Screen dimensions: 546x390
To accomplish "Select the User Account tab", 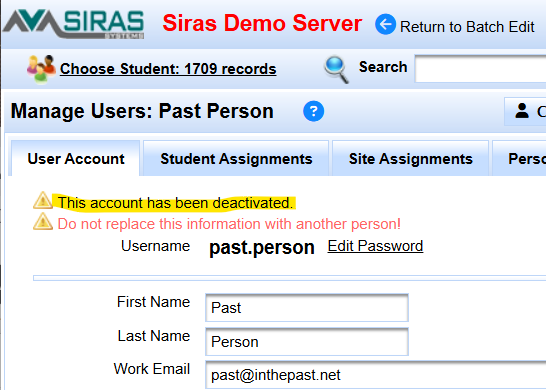I will 76,158.
